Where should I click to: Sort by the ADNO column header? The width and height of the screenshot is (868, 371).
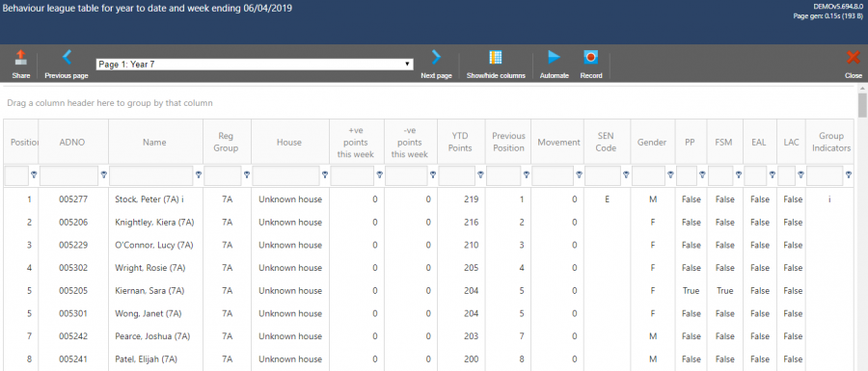coord(72,142)
